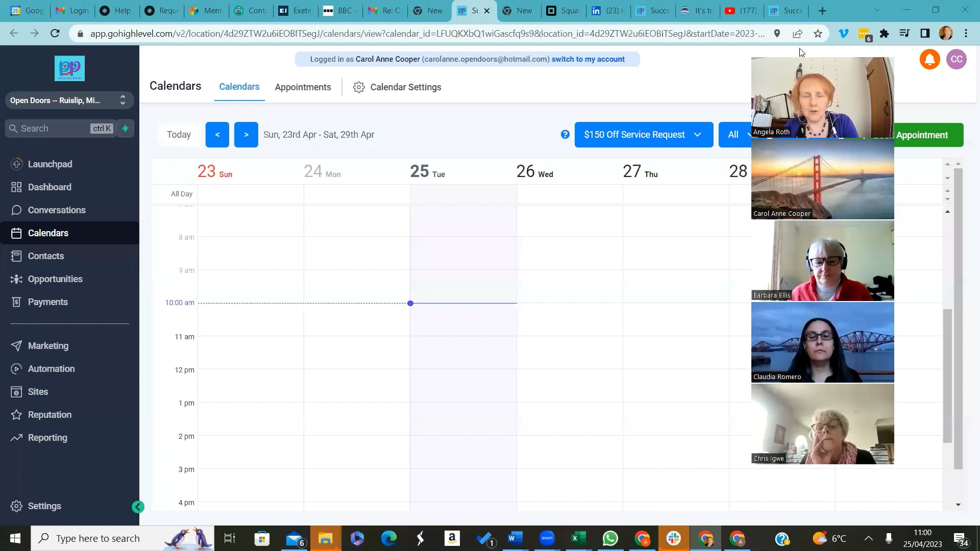
Task: Open Zoom from the taskbar
Action: tap(547, 539)
